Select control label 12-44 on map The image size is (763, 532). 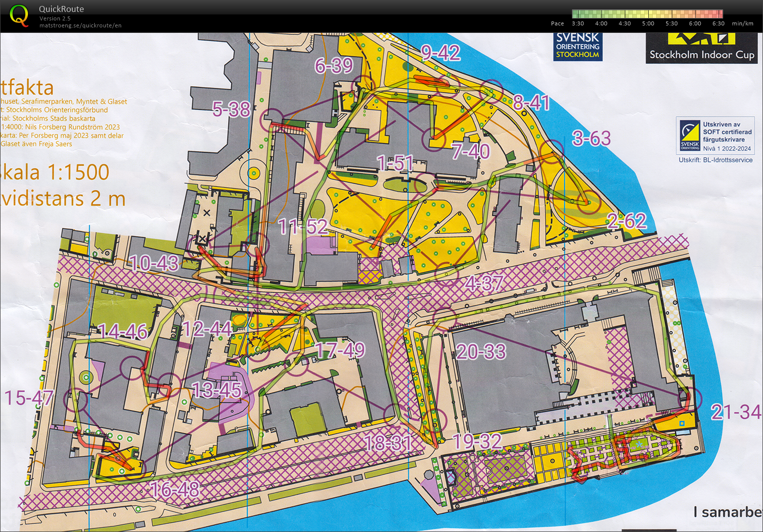pos(206,329)
